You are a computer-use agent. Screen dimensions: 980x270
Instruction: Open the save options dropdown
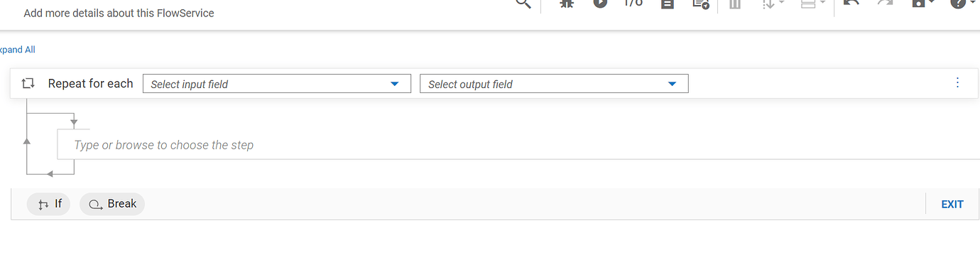922,4
